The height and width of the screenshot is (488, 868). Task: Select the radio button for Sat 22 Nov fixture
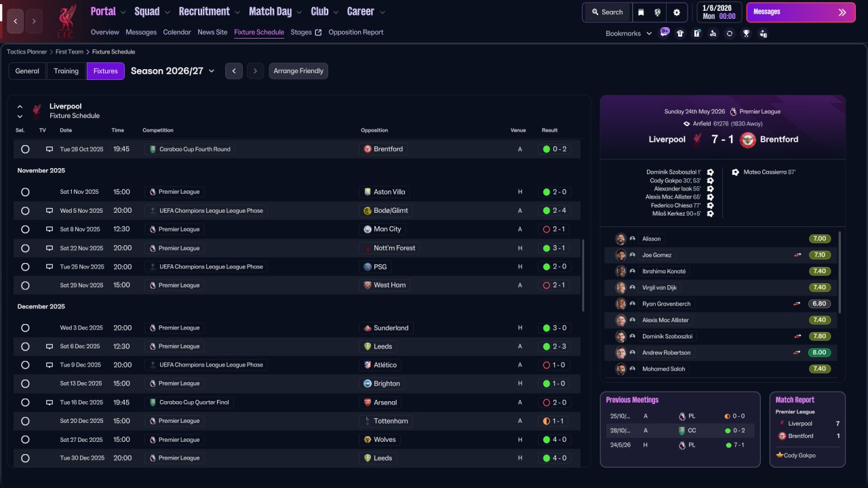[x=25, y=248]
